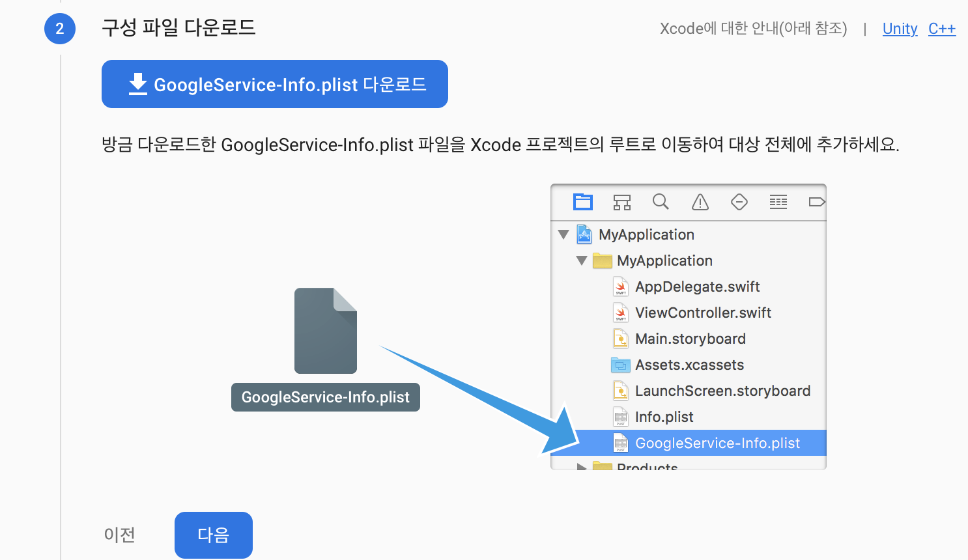
Task: Click the yellow MyApplication folder icon
Action: (603, 260)
